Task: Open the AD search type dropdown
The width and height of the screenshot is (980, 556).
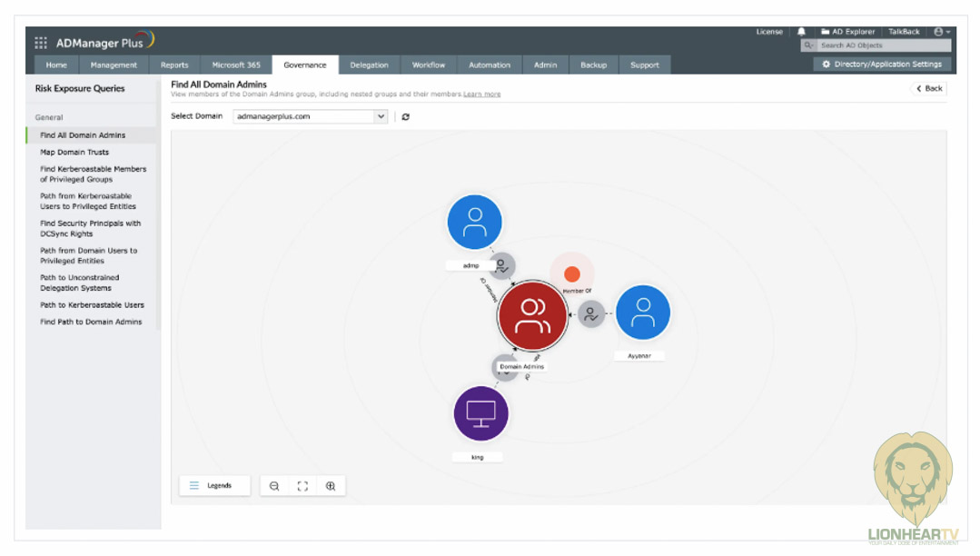Action: 808,45
